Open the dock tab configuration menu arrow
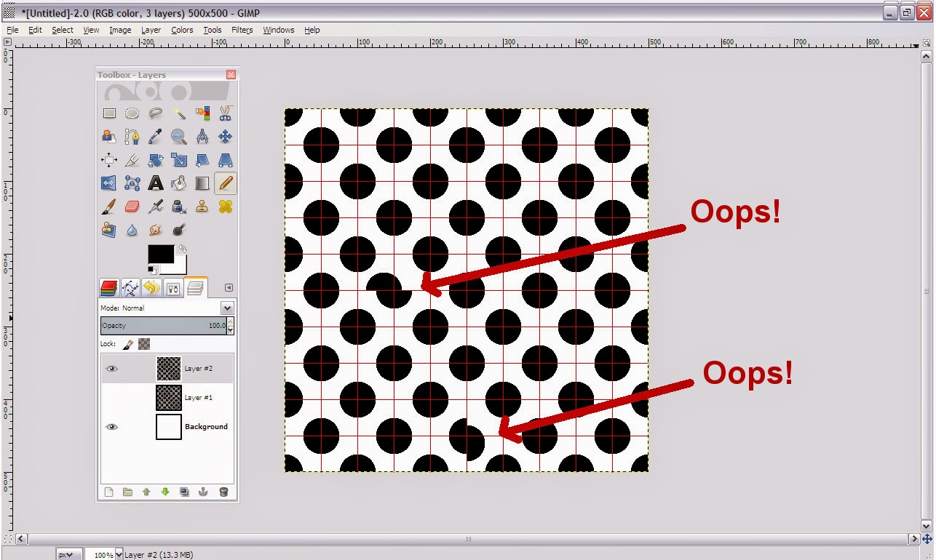 [228, 287]
